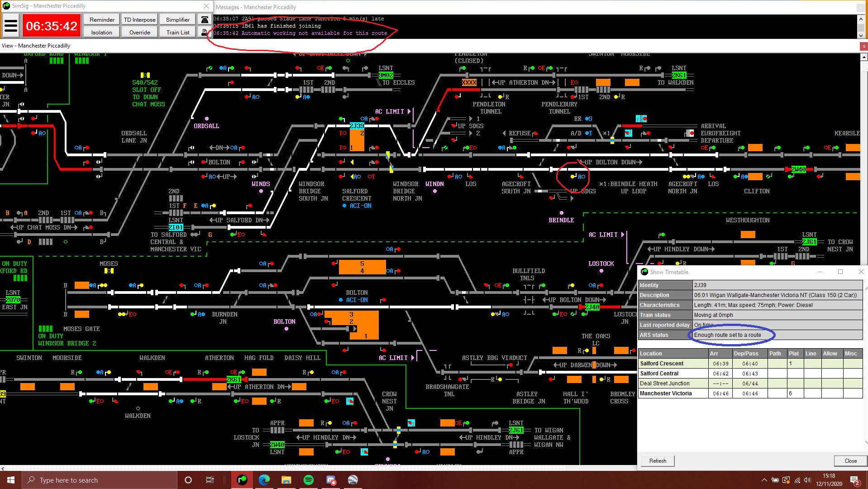Toggle AO button by Up Sdgs circled signal
Viewport: 868px width, 489px height.
point(582,177)
